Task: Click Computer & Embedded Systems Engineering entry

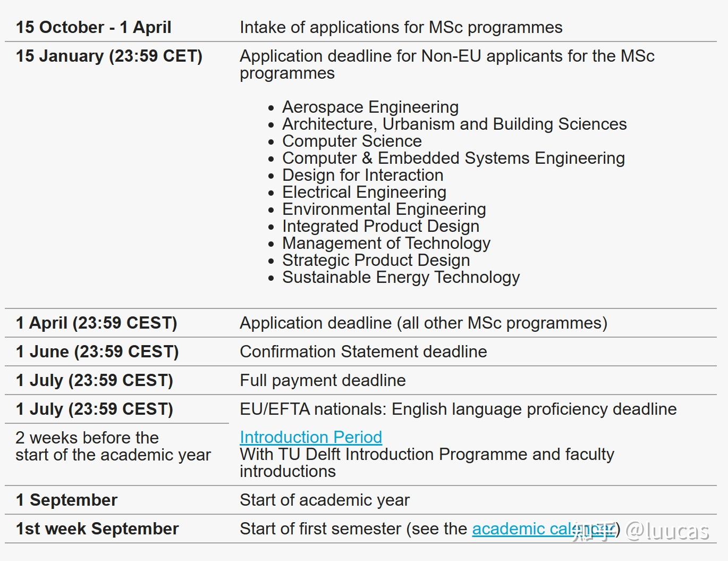Action: click(453, 158)
